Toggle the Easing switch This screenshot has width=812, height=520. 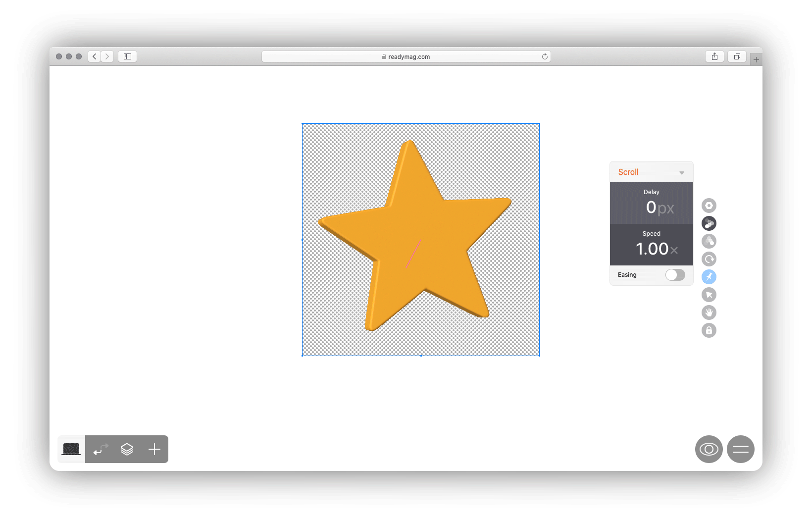675,275
